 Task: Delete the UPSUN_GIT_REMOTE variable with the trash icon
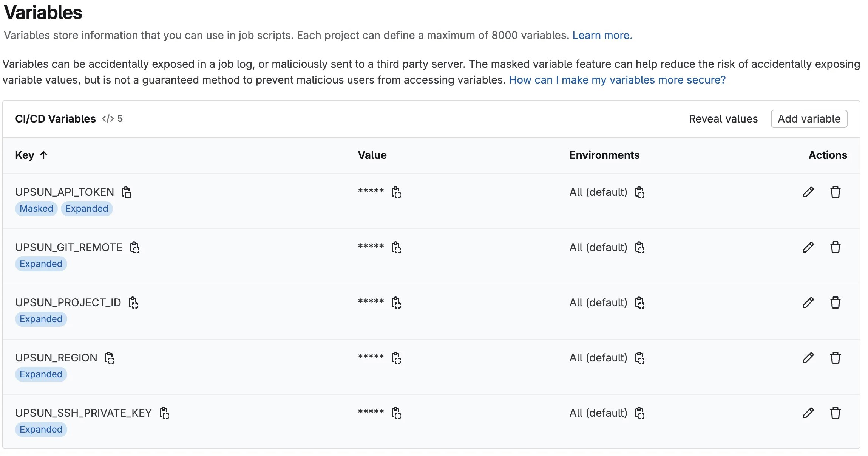(x=836, y=247)
